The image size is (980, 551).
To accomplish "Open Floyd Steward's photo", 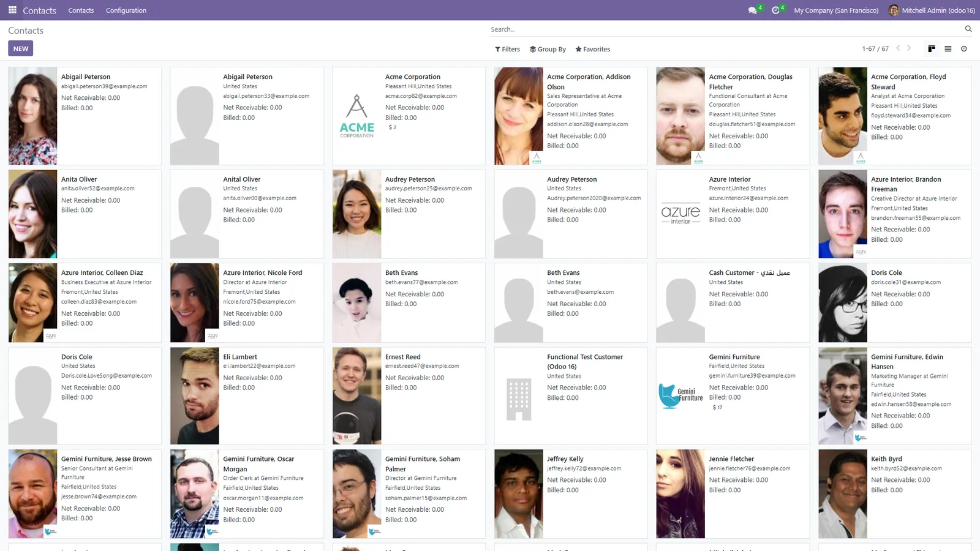I will tap(843, 116).
